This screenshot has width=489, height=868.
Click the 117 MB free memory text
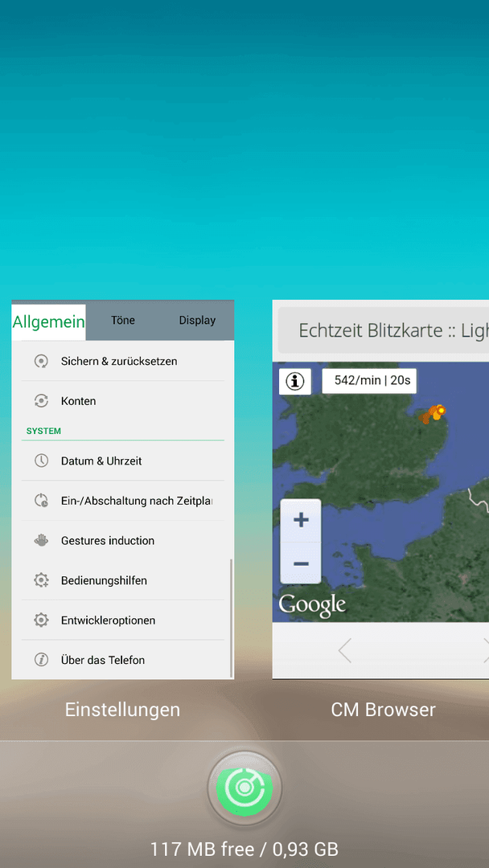click(x=244, y=849)
